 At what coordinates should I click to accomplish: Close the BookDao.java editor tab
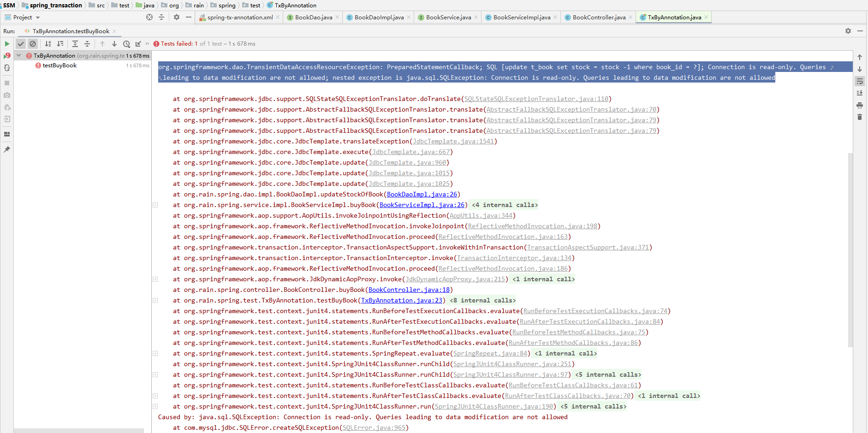[337, 18]
